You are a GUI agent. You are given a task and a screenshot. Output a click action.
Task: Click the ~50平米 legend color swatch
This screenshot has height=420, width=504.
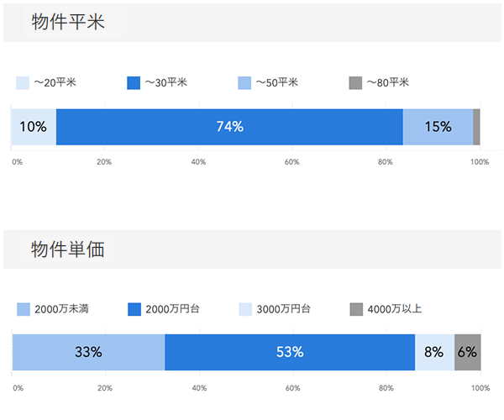tap(245, 82)
